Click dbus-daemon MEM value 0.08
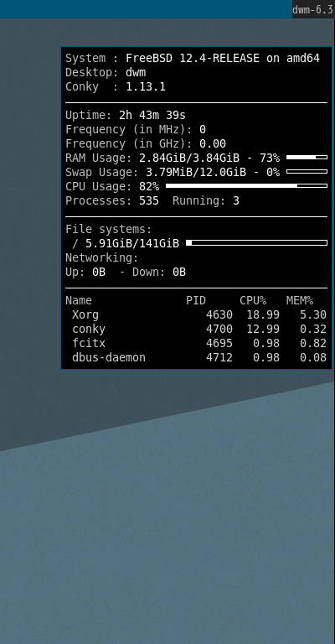The height and width of the screenshot is (644, 335). (313, 358)
